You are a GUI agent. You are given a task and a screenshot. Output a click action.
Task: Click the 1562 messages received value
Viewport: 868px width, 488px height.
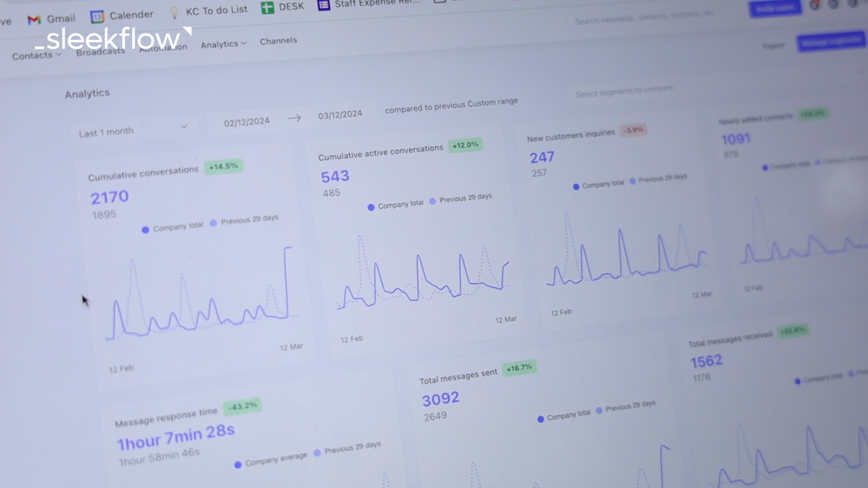(x=706, y=361)
